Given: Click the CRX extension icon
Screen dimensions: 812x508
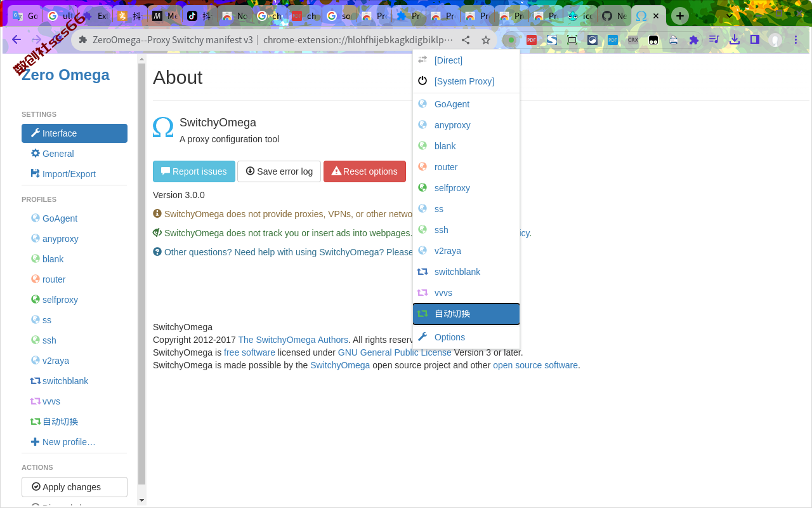Looking at the screenshot, I should tap(633, 40).
